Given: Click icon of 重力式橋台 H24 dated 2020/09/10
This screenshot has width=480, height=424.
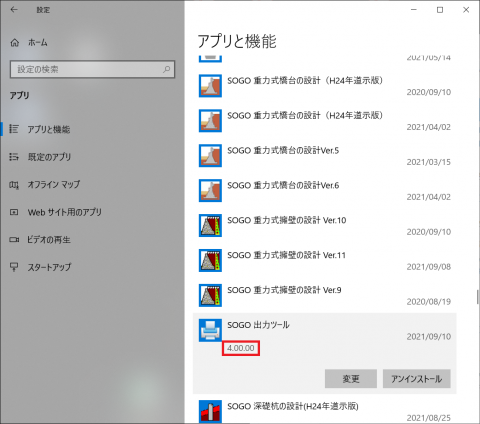Looking at the screenshot, I should [210, 86].
